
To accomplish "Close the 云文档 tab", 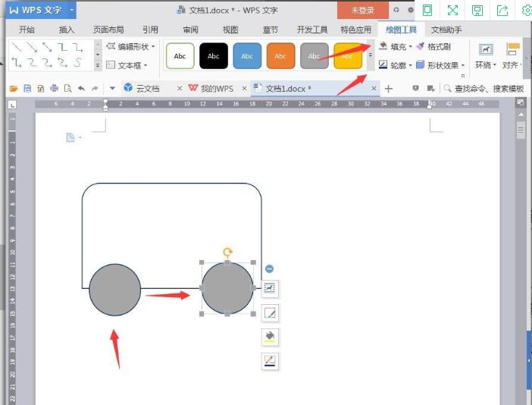I will [x=180, y=89].
